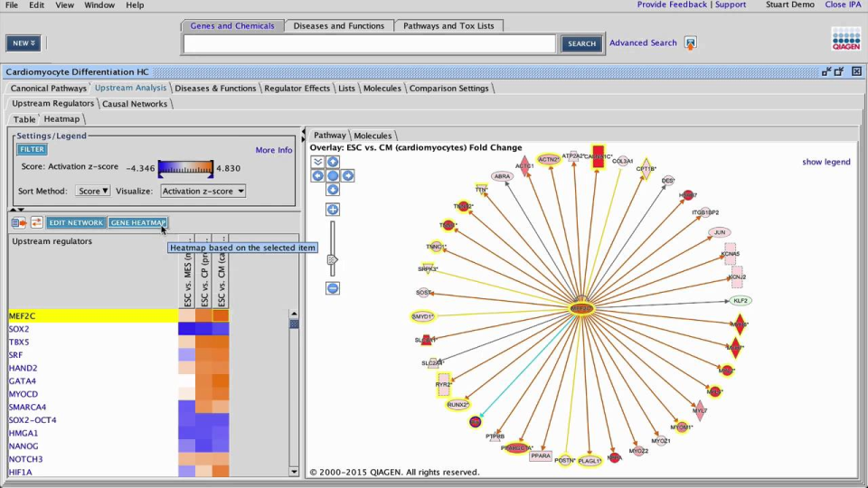
Task: Zoom out with the minus button
Action: [333, 288]
